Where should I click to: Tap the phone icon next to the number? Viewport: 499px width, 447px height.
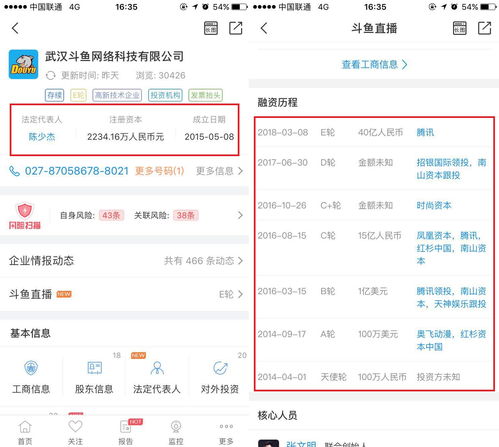14,171
